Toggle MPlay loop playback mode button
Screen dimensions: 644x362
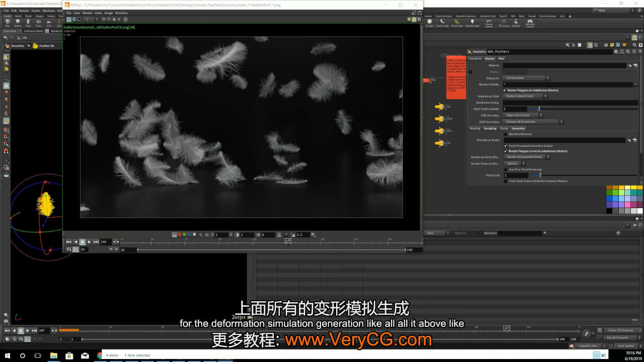[69, 249]
